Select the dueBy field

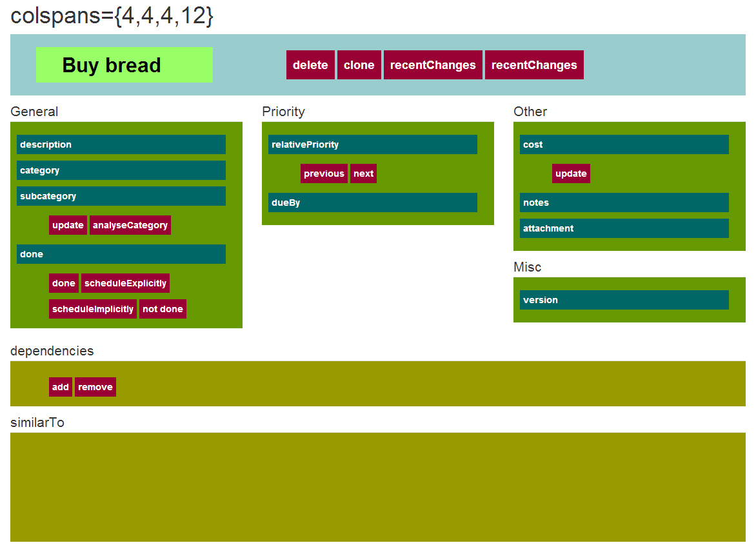click(373, 203)
